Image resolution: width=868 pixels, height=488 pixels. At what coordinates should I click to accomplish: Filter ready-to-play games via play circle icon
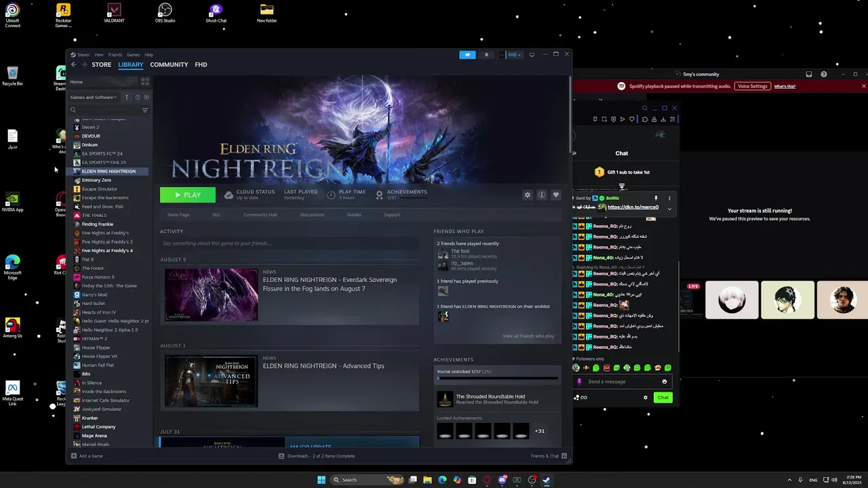pos(146,97)
